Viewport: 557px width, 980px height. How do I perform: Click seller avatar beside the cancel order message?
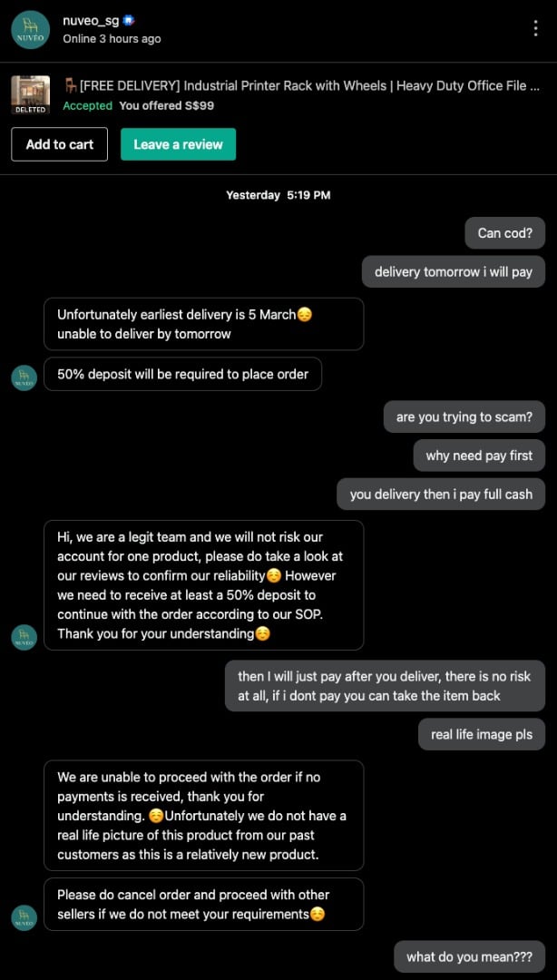point(24,917)
